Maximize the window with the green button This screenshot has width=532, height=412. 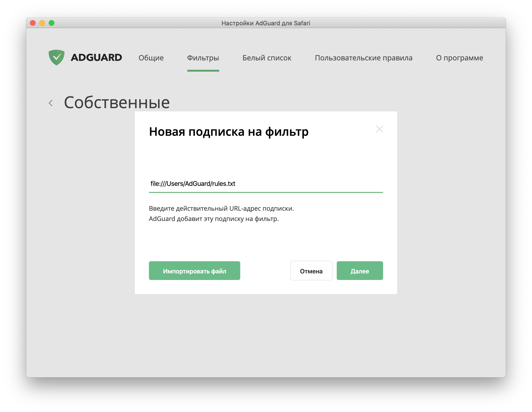click(52, 23)
